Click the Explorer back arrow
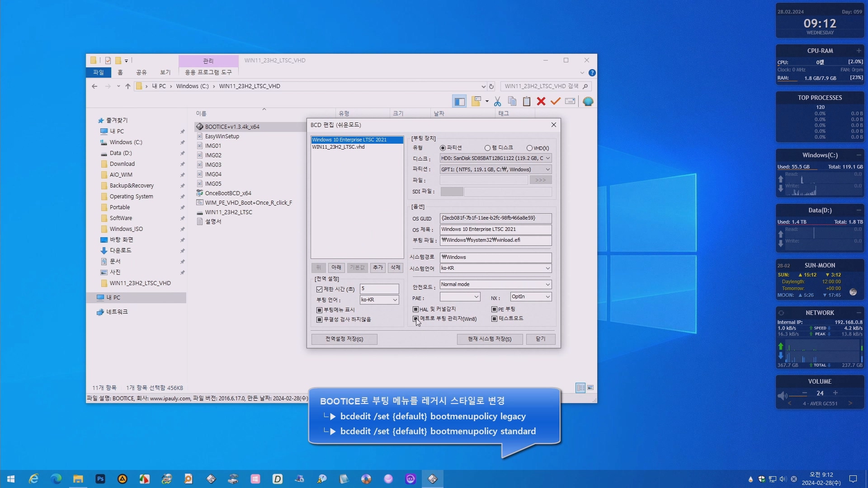 (94, 86)
